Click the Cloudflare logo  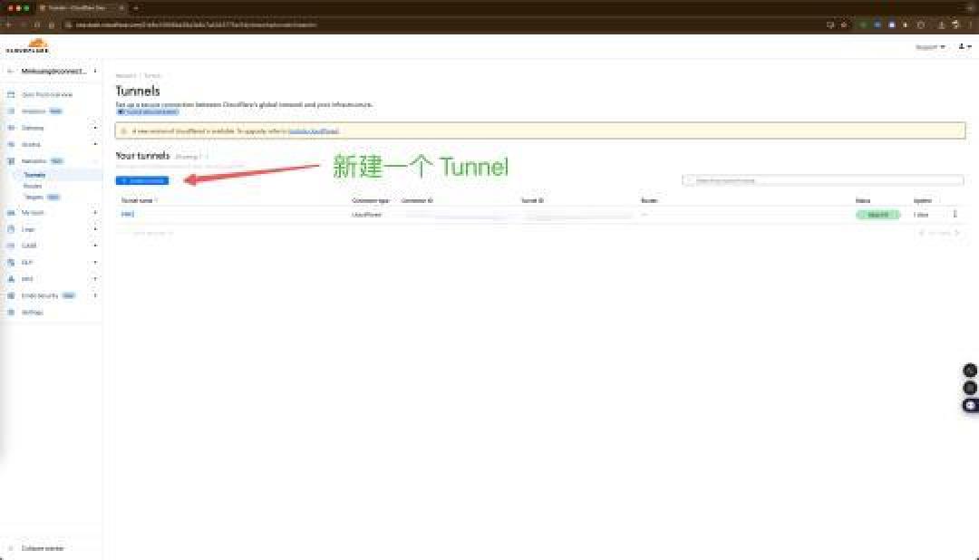coord(27,45)
